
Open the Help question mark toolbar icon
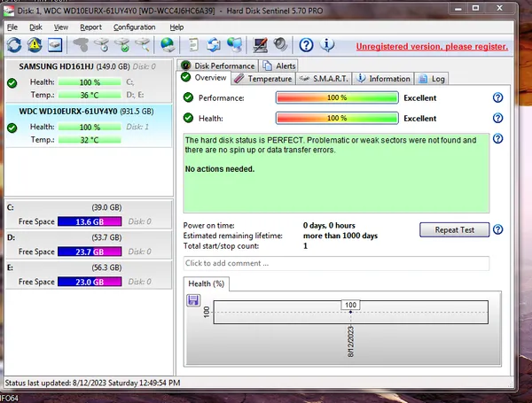pos(306,45)
